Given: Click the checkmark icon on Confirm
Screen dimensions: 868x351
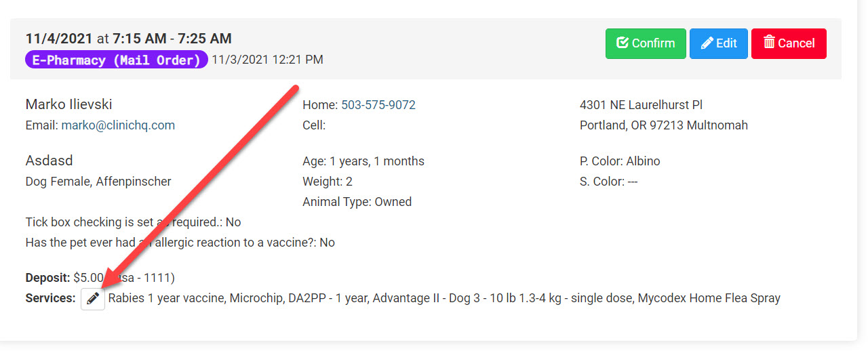Looking at the screenshot, I should pyautogui.click(x=622, y=43).
